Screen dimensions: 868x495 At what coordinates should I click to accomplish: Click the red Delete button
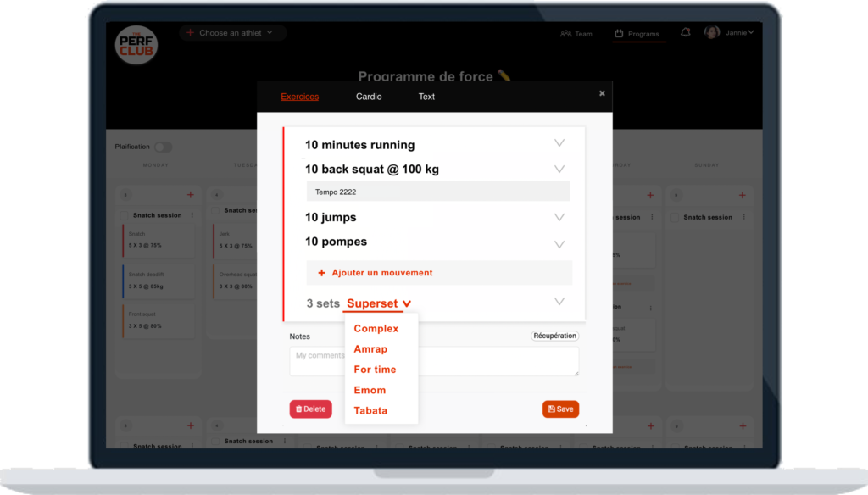(x=310, y=409)
